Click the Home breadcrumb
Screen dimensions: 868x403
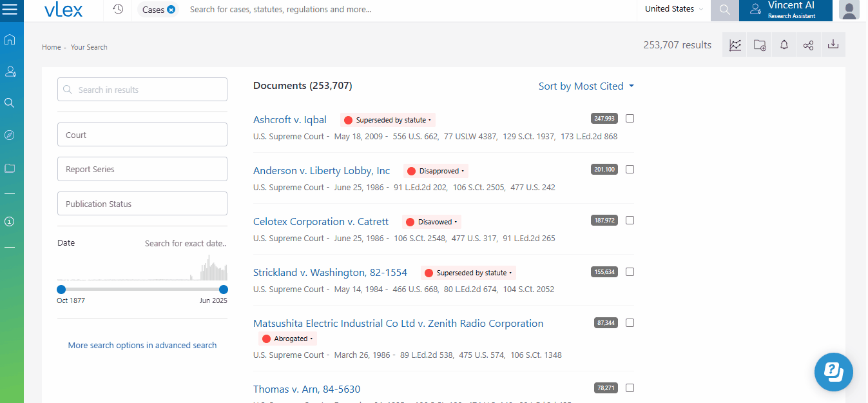click(x=51, y=47)
